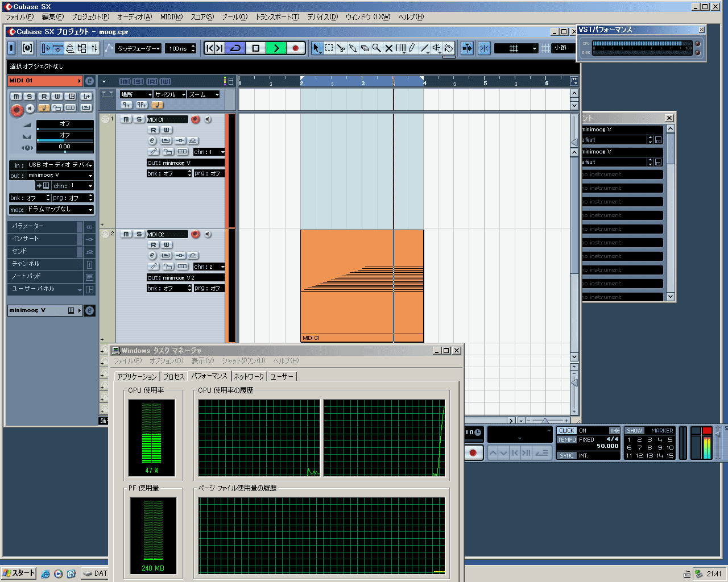Image resolution: width=728 pixels, height=582 pixels.
Task: Select the zoom magnifier tool
Action: point(377,48)
